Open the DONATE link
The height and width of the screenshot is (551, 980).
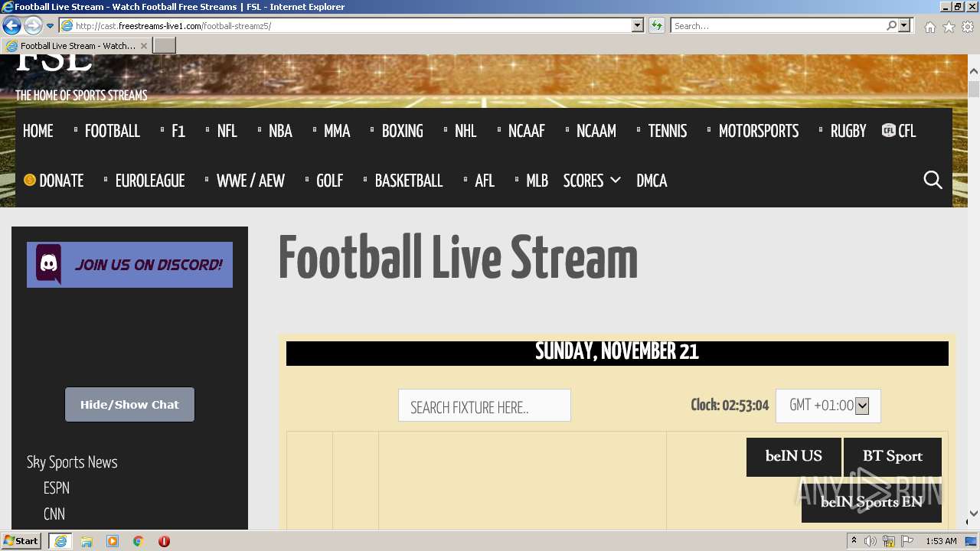[x=54, y=181]
